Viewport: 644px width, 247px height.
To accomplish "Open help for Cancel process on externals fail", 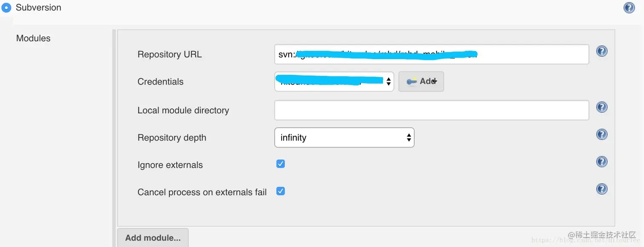I will point(601,189).
